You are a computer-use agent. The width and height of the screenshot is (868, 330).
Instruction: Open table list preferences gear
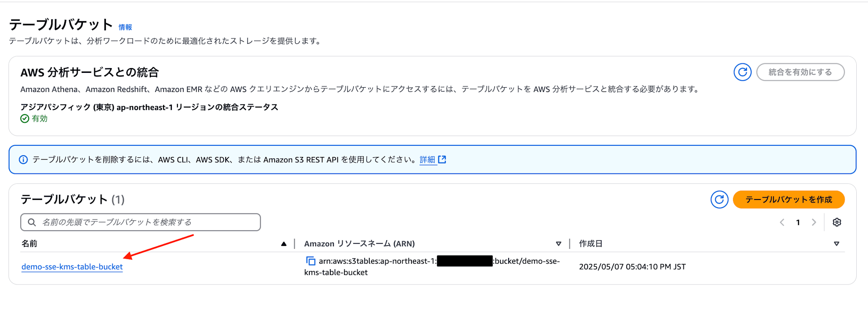click(837, 222)
